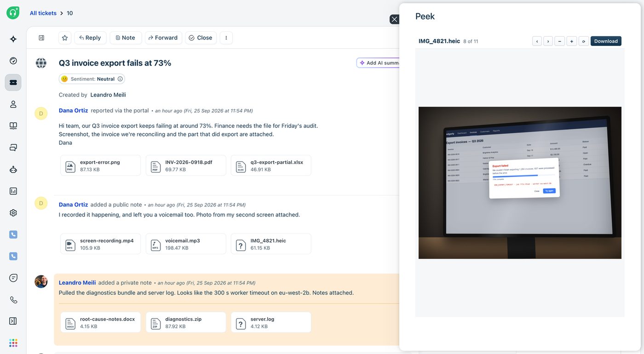644x354 pixels.
Task: Click the Sentiment: Neutral badge
Action: [x=92, y=79]
